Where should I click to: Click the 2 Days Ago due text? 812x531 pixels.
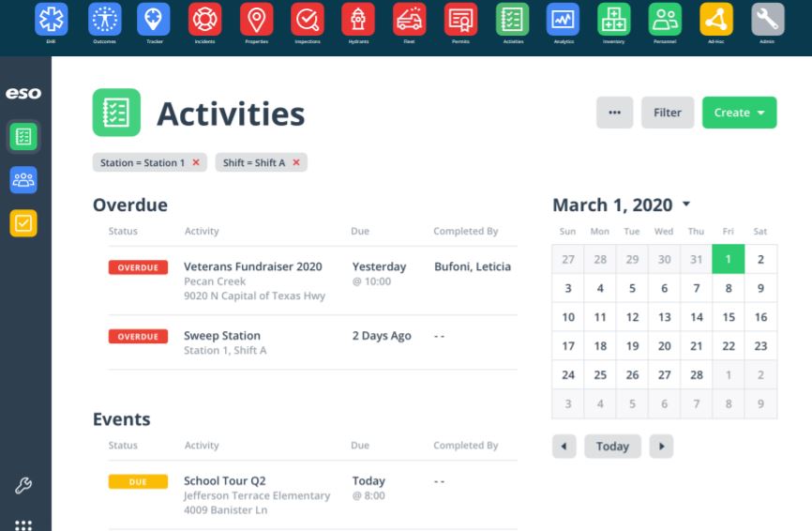[x=382, y=336]
